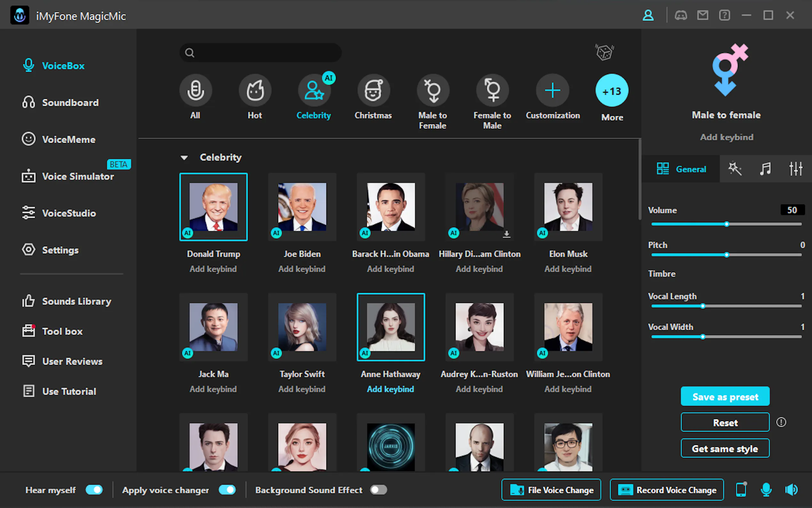Viewport: 812px width, 508px height.
Task: Open the magic wand effects tab
Action: [x=734, y=169]
